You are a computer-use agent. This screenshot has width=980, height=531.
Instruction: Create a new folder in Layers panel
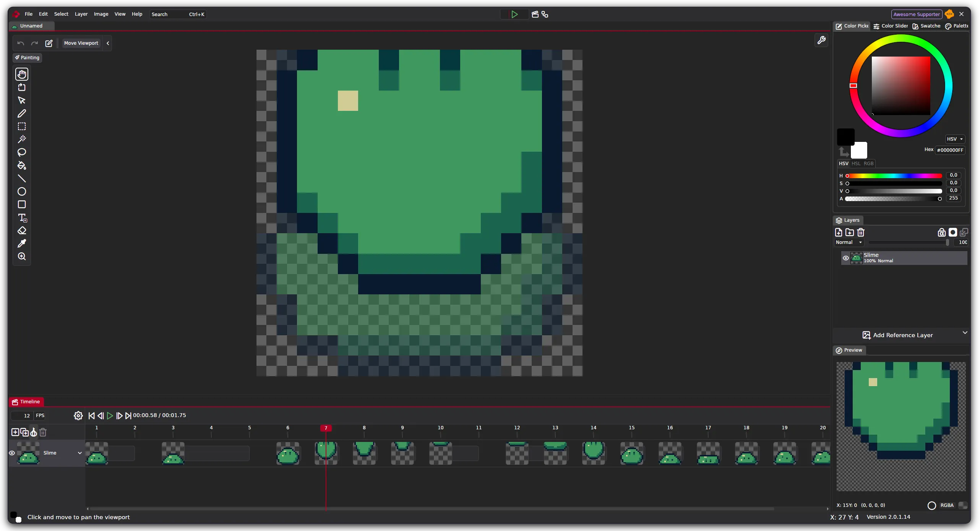pyautogui.click(x=850, y=232)
